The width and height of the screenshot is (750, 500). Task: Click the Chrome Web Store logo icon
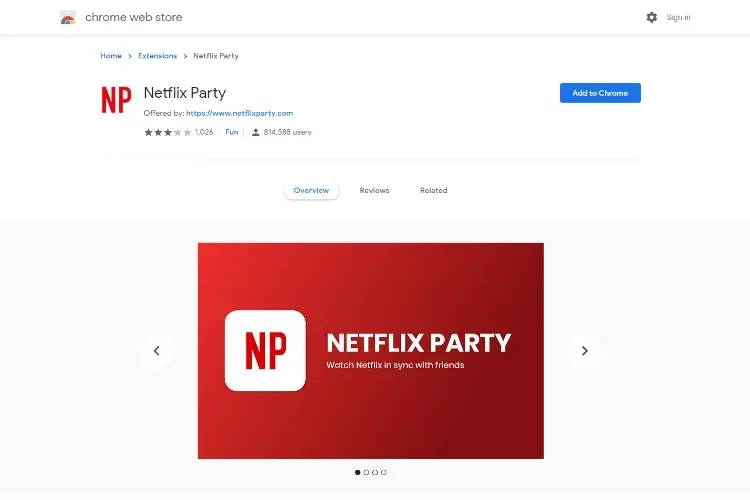(x=68, y=18)
